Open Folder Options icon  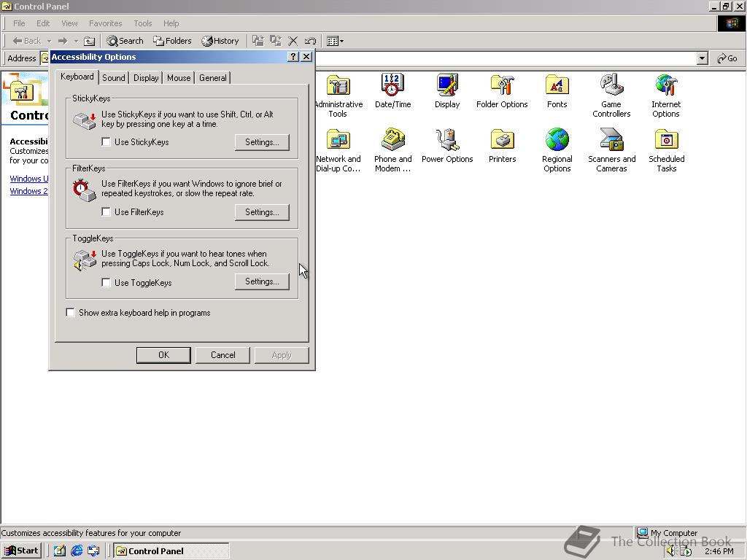[502, 91]
